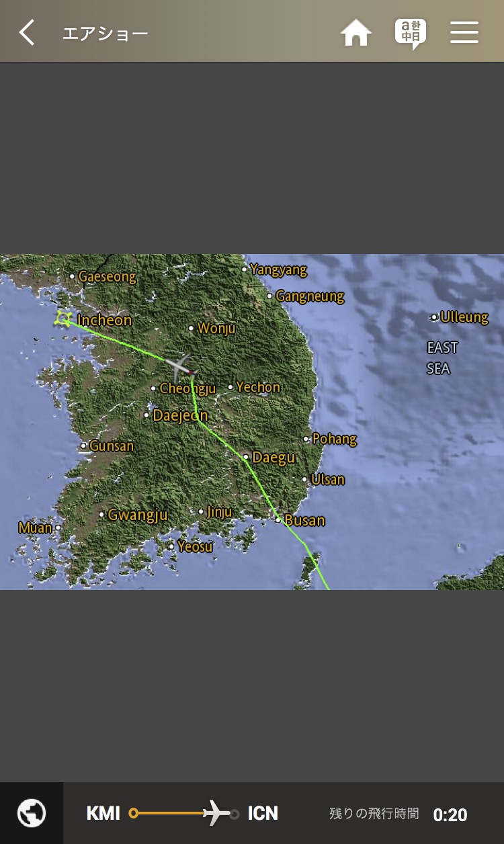Click the airplane on the map

[x=180, y=367]
